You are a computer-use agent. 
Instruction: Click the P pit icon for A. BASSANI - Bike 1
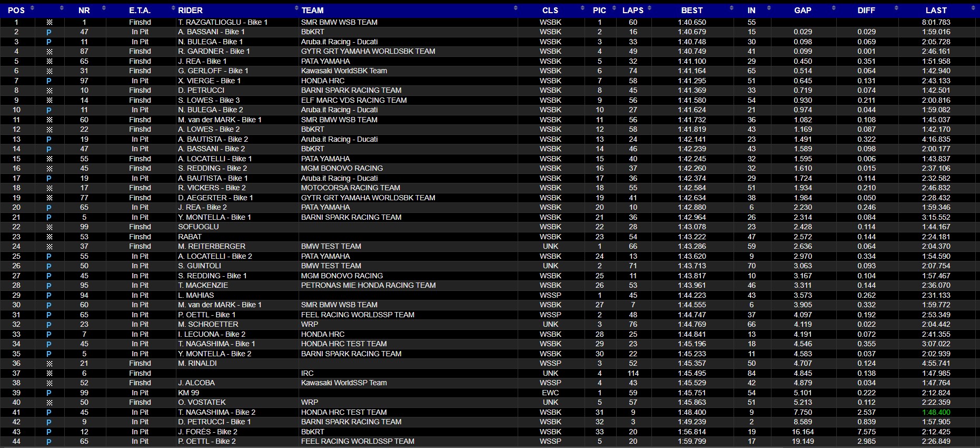coord(49,32)
